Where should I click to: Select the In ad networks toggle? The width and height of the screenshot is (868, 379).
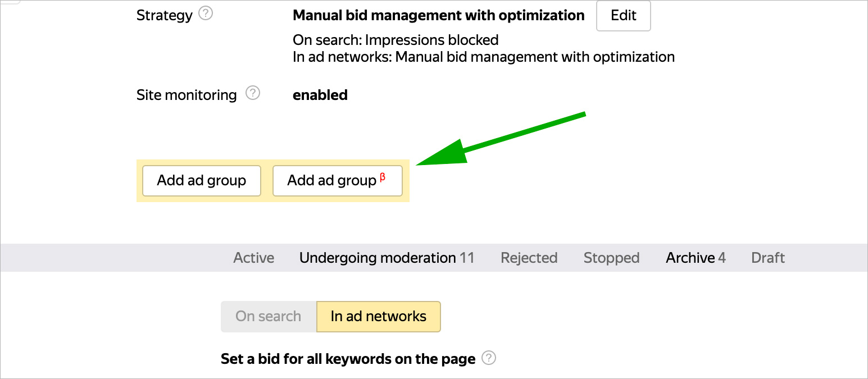click(x=379, y=316)
